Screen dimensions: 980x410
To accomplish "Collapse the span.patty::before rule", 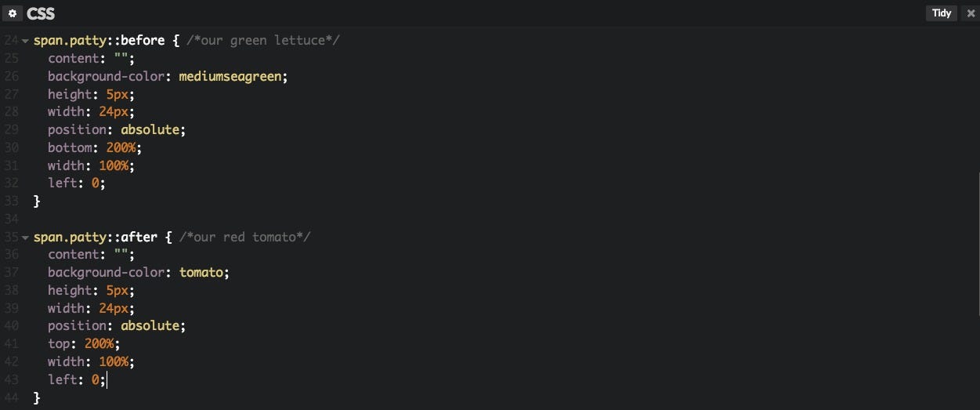I will [x=26, y=41].
